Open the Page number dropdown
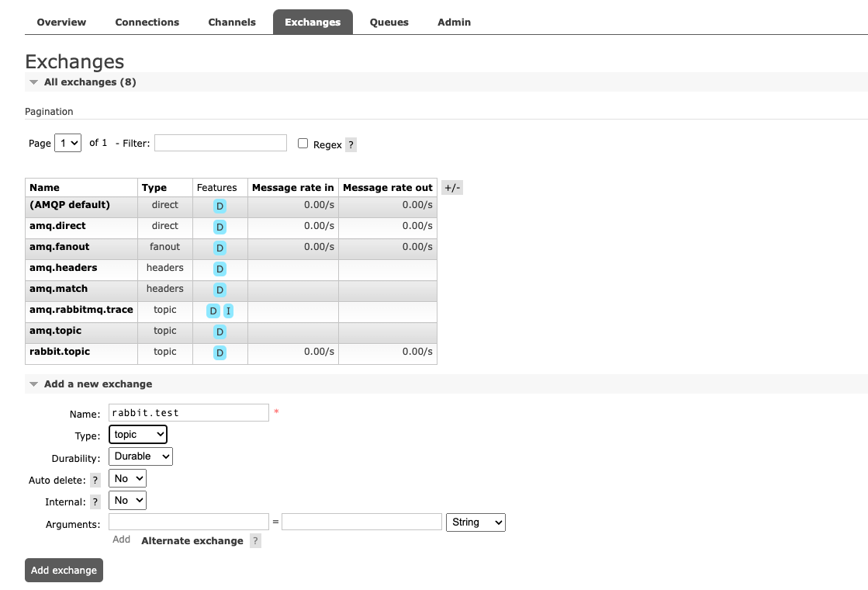Viewport: 868px width, 590px height. pyautogui.click(x=67, y=143)
